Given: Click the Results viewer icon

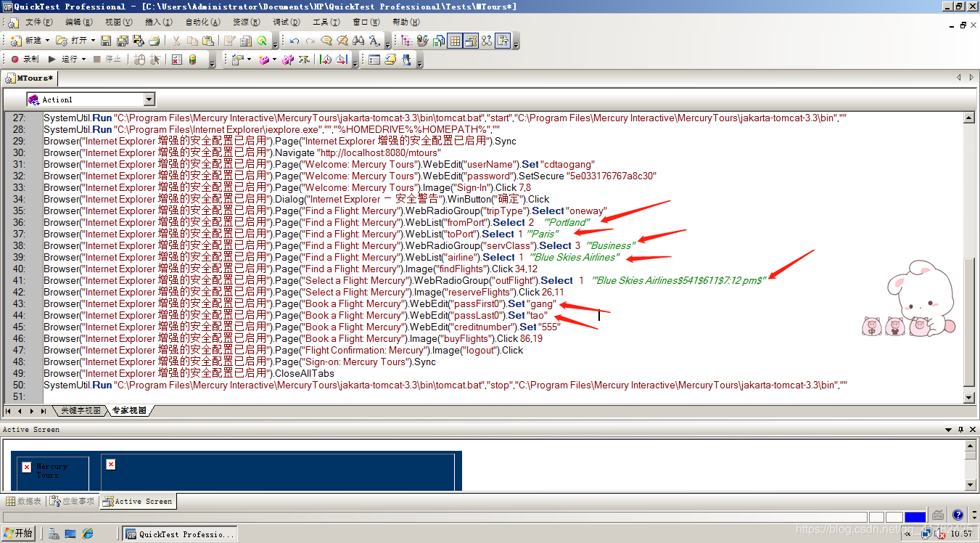Looking at the screenshot, I should pyautogui.click(x=176, y=60).
